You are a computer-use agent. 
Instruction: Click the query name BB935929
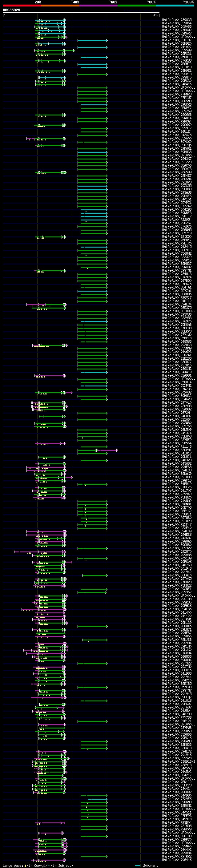click(x=11, y=10)
